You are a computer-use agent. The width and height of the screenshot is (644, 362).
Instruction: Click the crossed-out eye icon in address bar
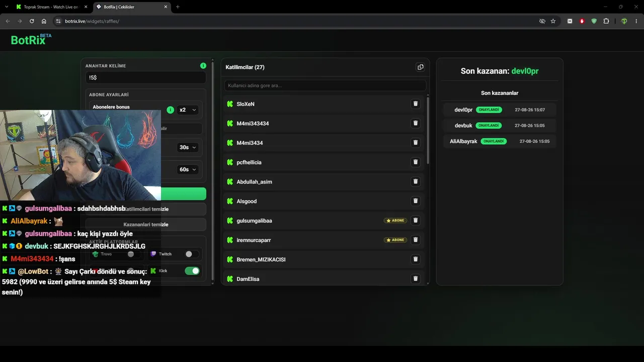pos(542,21)
